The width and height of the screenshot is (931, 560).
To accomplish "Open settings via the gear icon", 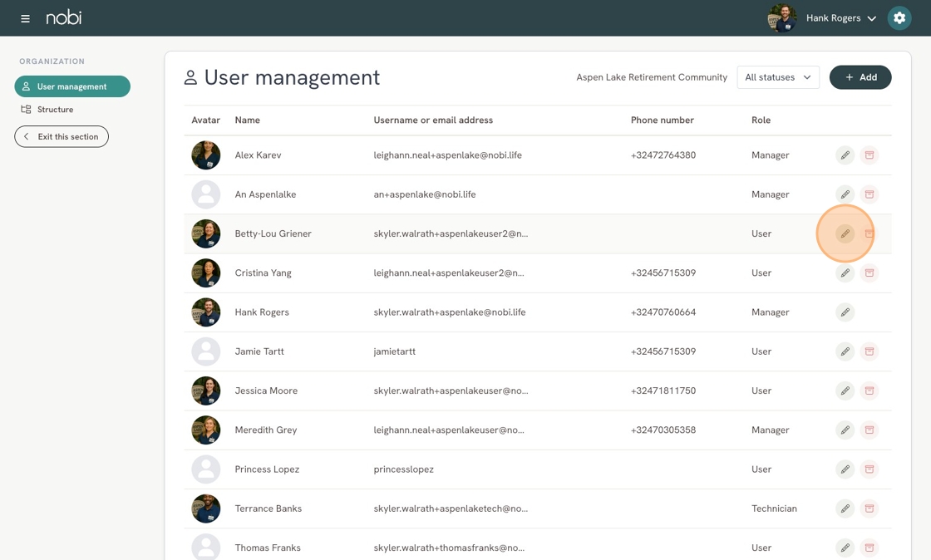I will [x=899, y=18].
